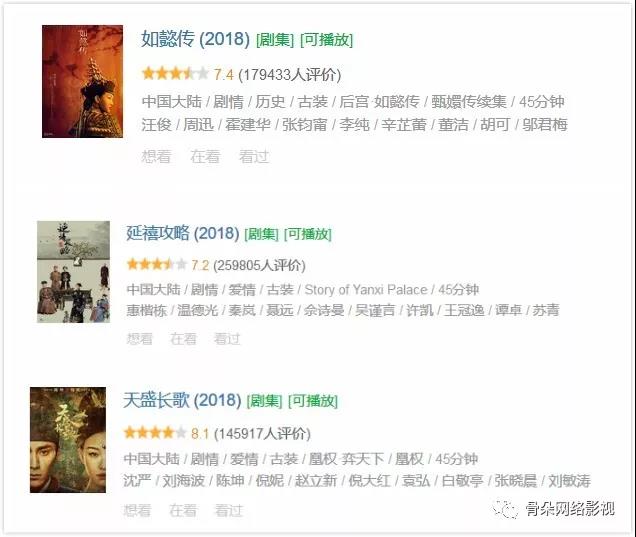The image size is (636, 537).
Task: Mark 如懿传 as 想看
Action: [x=156, y=157]
